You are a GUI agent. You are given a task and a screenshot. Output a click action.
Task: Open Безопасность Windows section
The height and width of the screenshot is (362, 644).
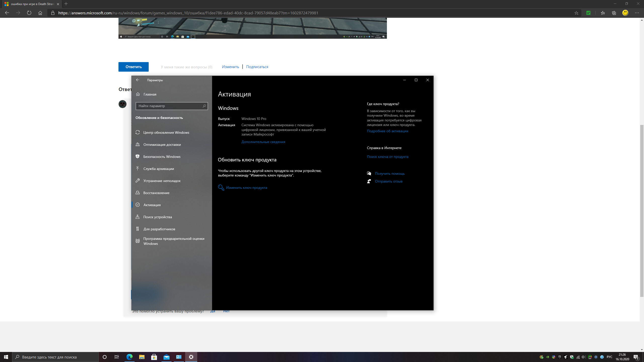click(x=172, y=157)
